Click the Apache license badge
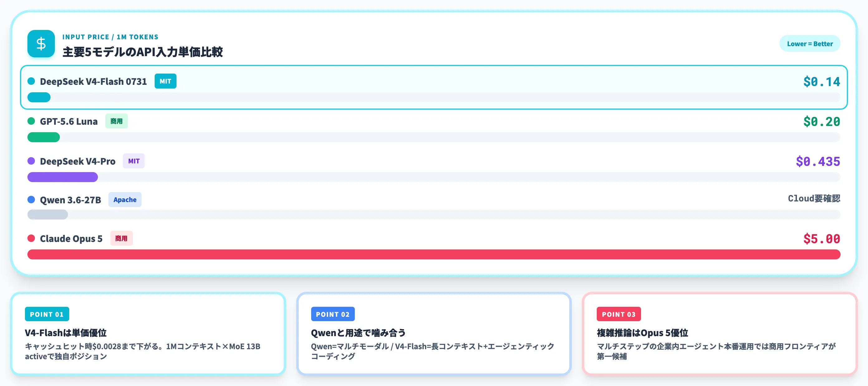 click(x=125, y=200)
